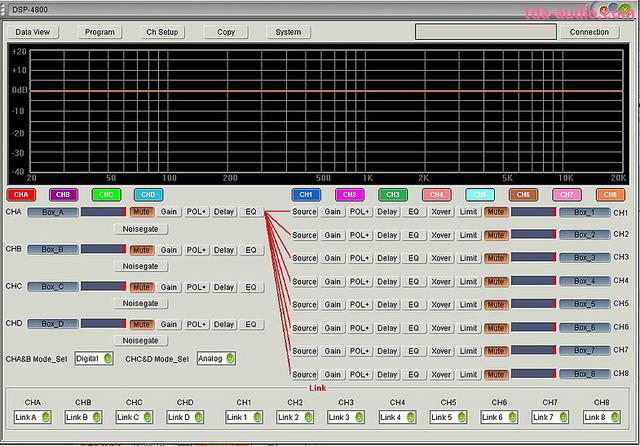
Task: Select the magenta CH2 output indicator
Action: (349, 194)
